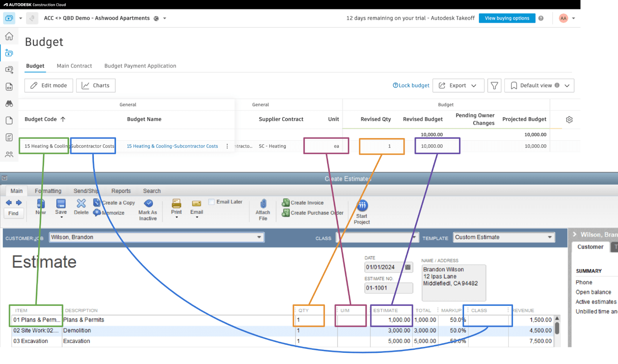Open table settings gear icon

pos(569,120)
